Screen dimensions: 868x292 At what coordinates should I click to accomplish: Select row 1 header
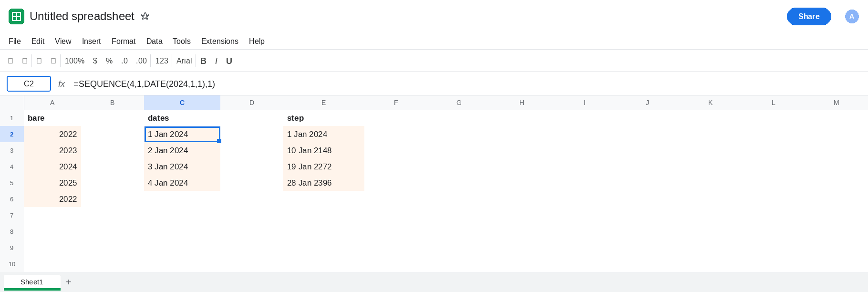coord(12,118)
